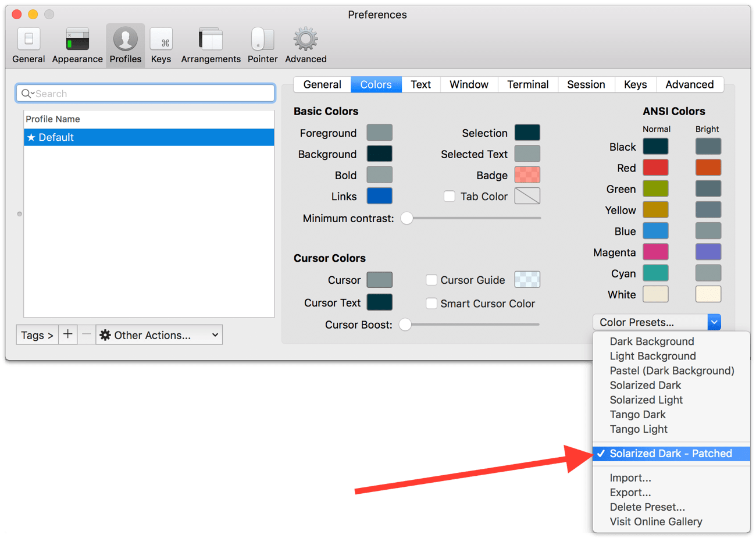This screenshot has width=756, height=538.
Task: Adjust the Cursor Boost slider
Action: click(x=405, y=325)
